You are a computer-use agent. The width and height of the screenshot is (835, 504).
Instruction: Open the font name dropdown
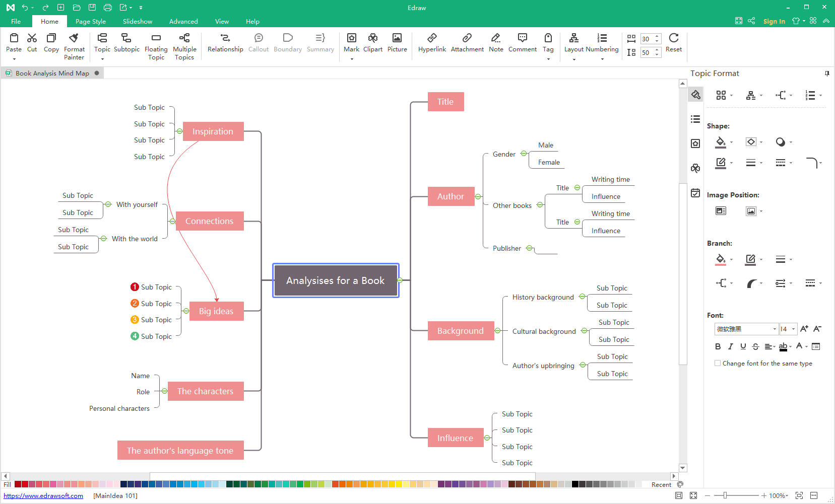(775, 329)
